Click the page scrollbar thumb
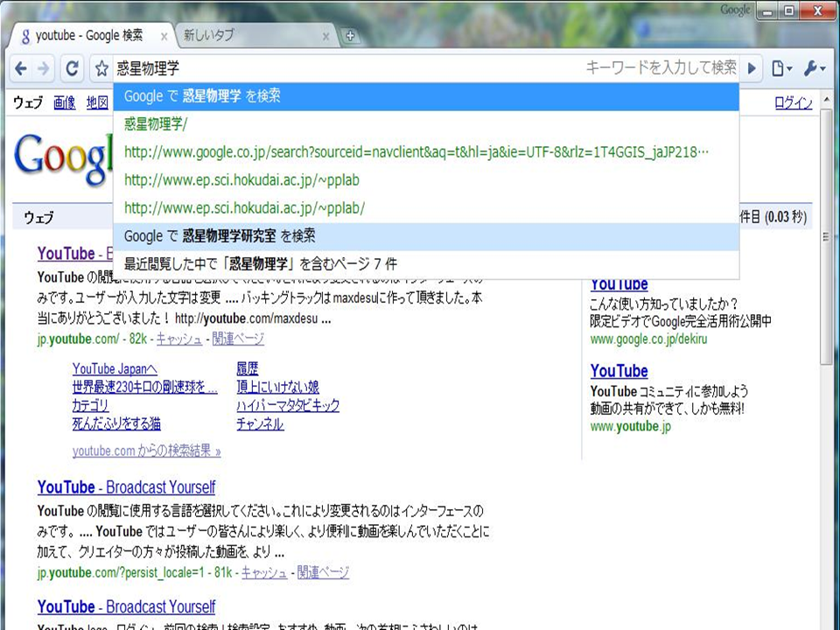 pyautogui.click(x=825, y=235)
